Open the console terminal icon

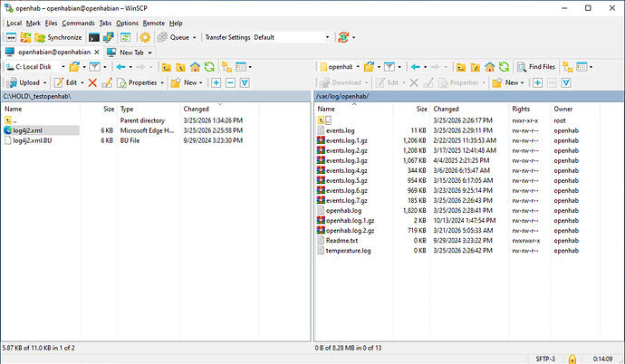pyautogui.click(x=93, y=37)
